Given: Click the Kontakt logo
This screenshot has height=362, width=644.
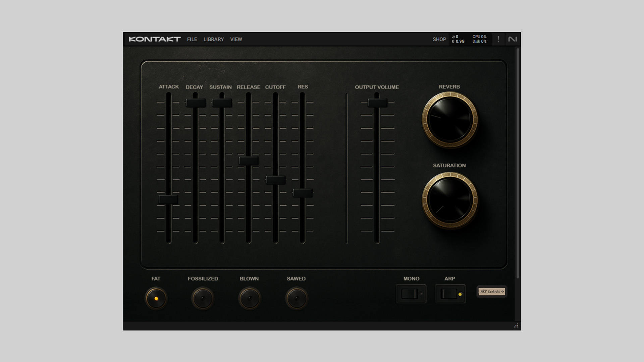Looking at the screenshot, I should point(155,39).
